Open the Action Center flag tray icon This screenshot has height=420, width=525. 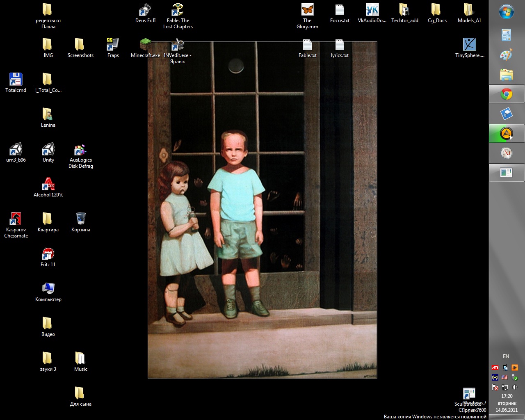(x=495, y=387)
